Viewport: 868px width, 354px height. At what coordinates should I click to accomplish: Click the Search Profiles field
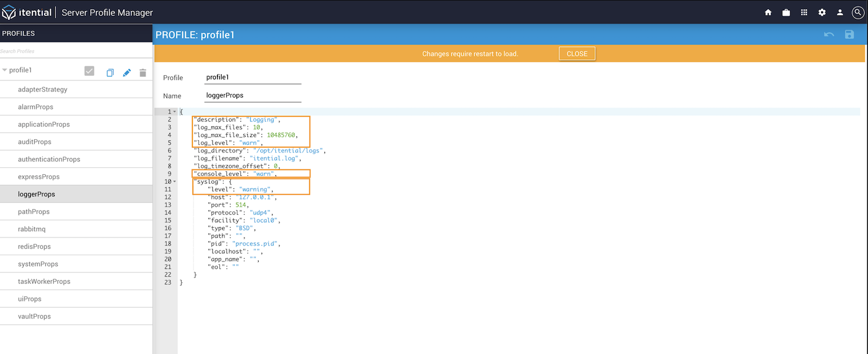76,51
